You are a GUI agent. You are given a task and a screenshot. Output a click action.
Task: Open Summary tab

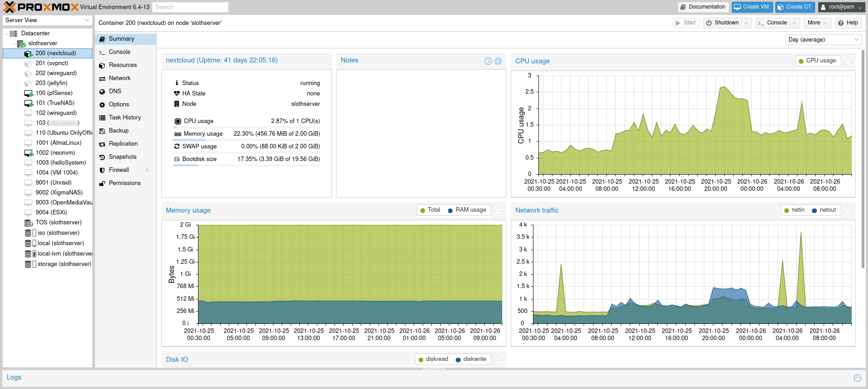(x=125, y=39)
